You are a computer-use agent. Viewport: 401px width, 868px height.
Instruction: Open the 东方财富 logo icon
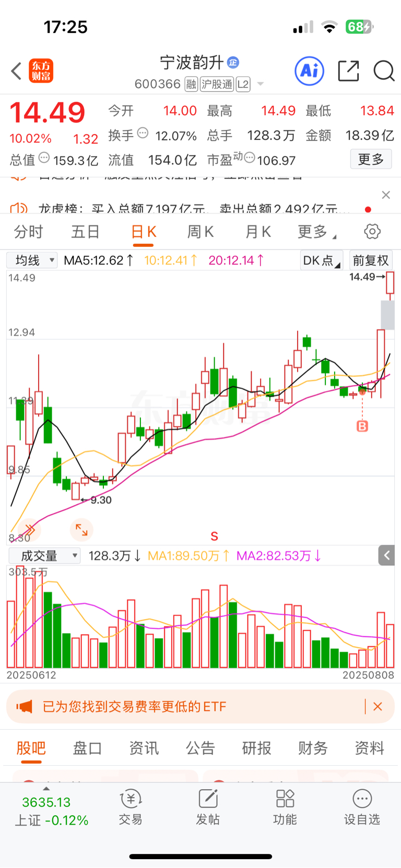41,71
